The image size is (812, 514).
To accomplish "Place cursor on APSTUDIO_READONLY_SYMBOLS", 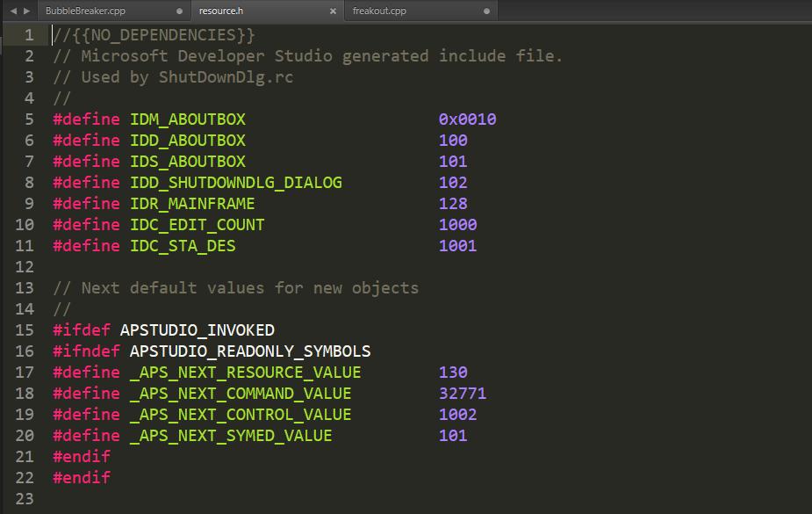I will click(250, 351).
